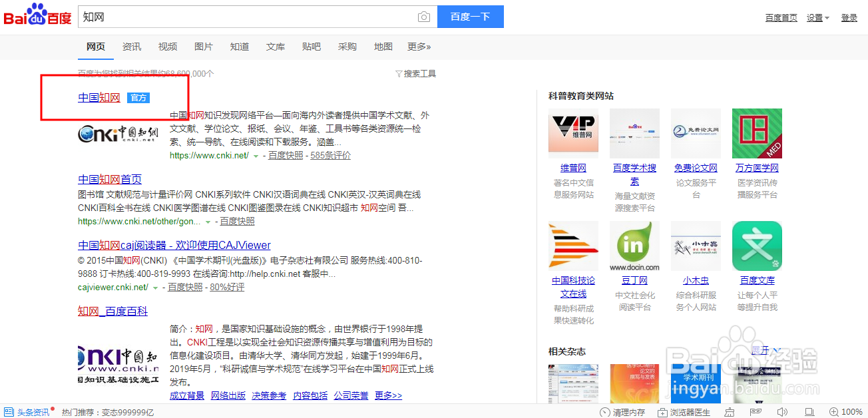The width and height of the screenshot is (868, 418).
Task: Open the 公司荣誉 baike sublink
Action: pos(351,395)
